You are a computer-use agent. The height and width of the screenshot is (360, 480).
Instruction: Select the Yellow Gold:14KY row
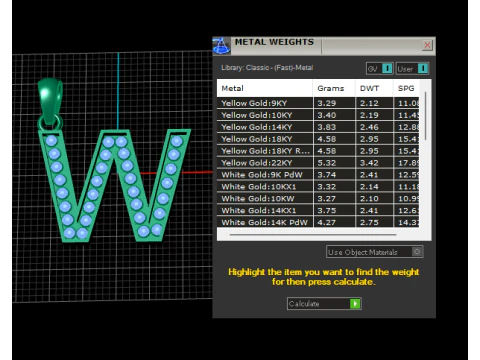pos(318,127)
